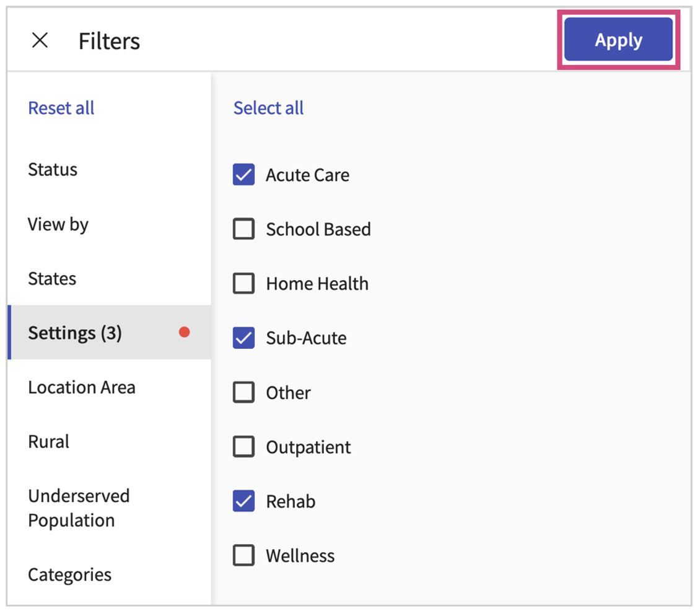Screen dimensions: 700x611
Task: Enable the Home Health checkbox
Action: [243, 284]
